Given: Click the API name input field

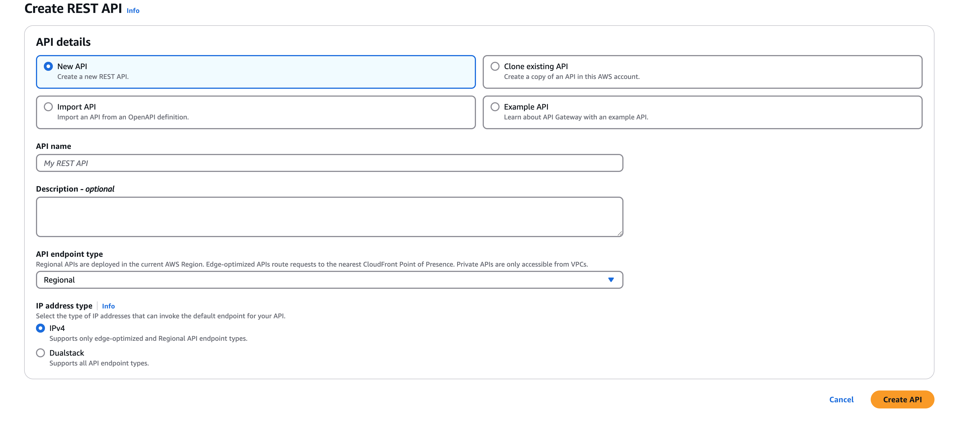Looking at the screenshot, I should click(x=329, y=163).
